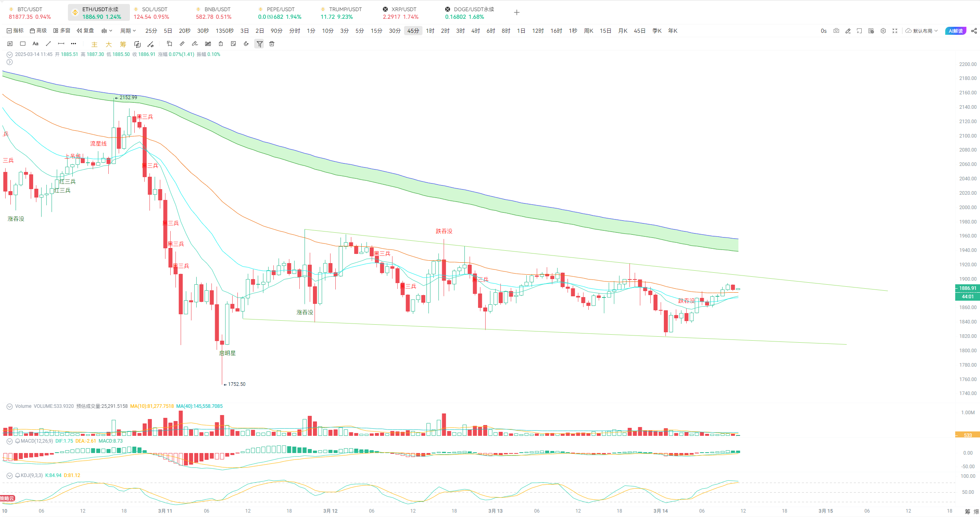Toggle the 0s refresh timer

click(x=824, y=31)
